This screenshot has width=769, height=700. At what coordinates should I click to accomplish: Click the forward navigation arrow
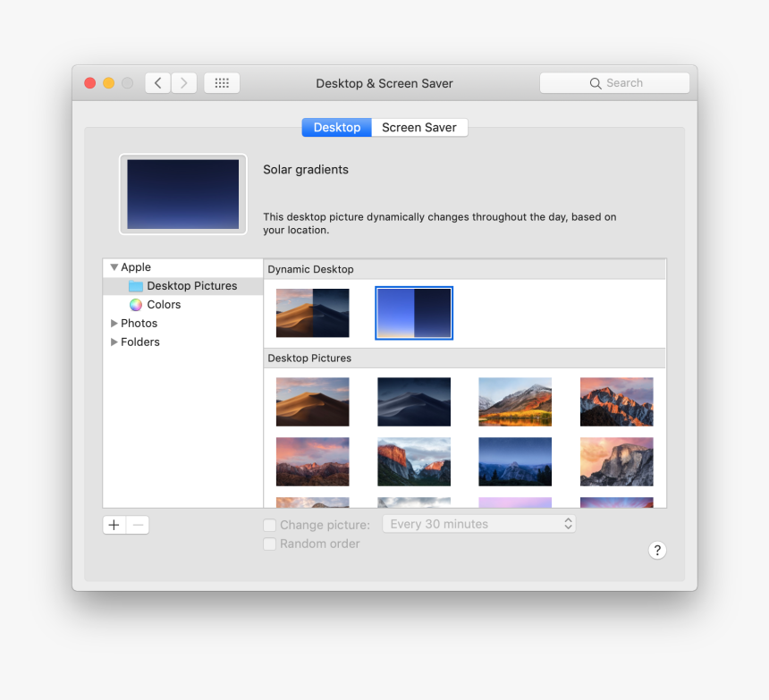tap(184, 82)
